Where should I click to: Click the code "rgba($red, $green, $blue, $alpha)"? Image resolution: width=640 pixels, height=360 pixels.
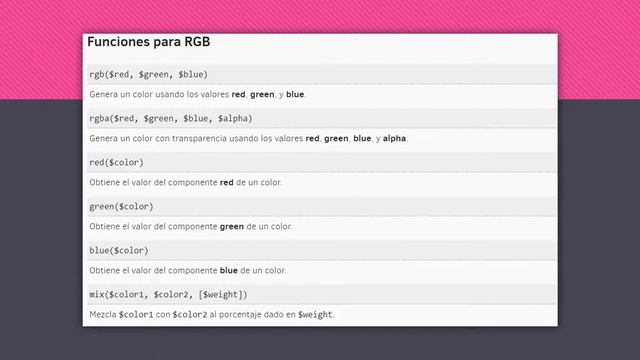tap(171, 118)
